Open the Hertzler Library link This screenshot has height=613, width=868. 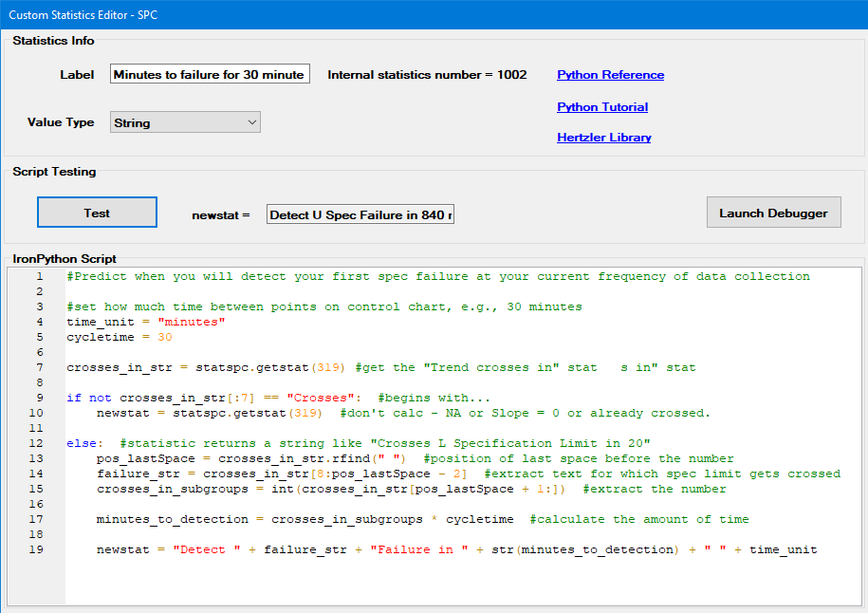(x=603, y=138)
